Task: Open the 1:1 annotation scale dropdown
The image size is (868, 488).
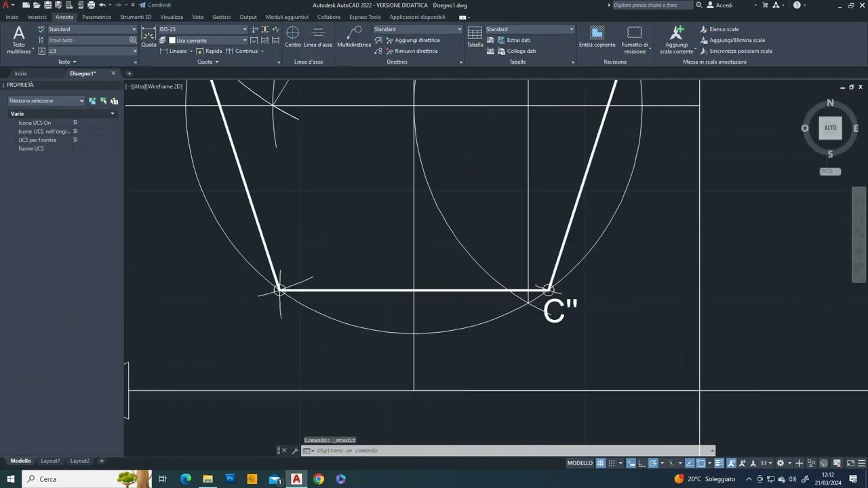Action: point(766,463)
